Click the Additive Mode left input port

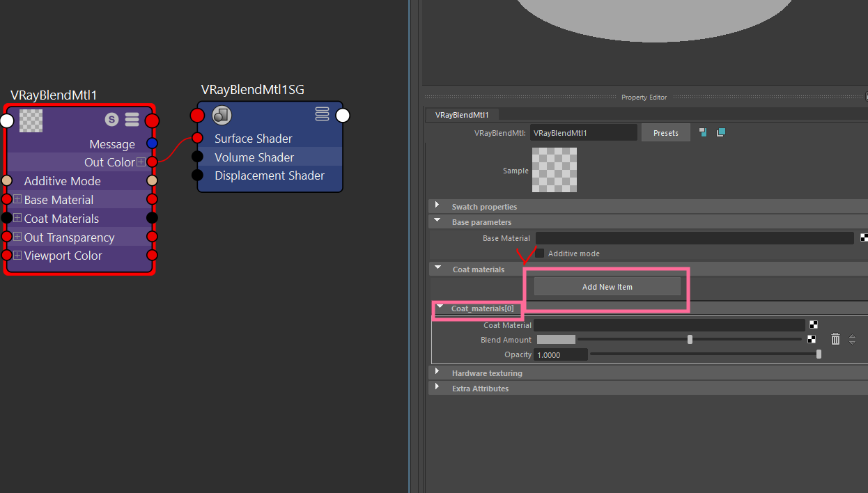[x=7, y=180]
